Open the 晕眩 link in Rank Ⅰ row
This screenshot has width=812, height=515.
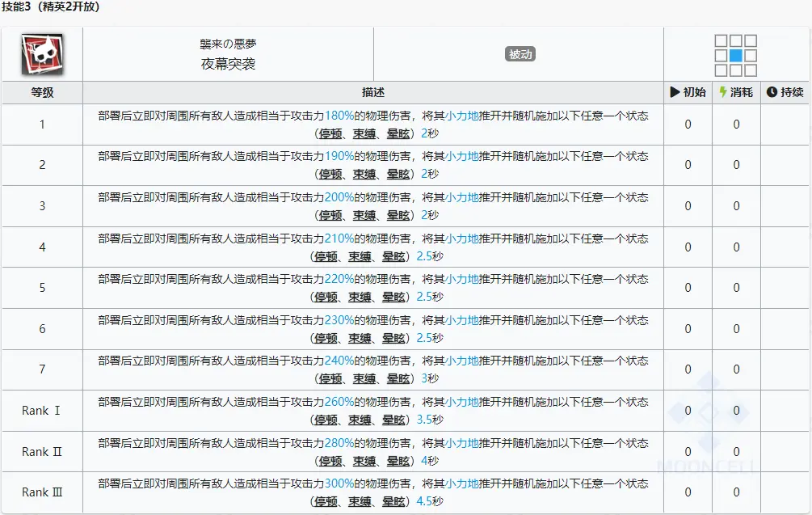click(393, 420)
